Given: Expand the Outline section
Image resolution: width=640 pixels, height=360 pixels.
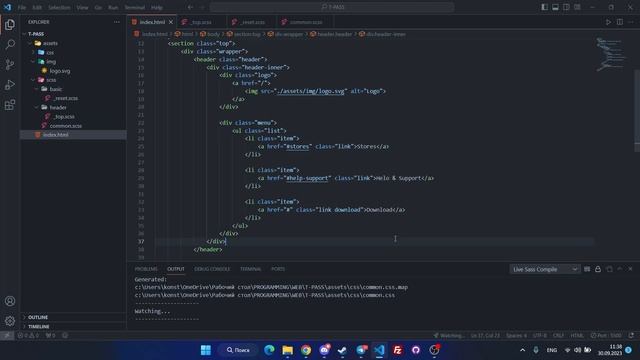Looking at the screenshot, I should click(73, 317).
